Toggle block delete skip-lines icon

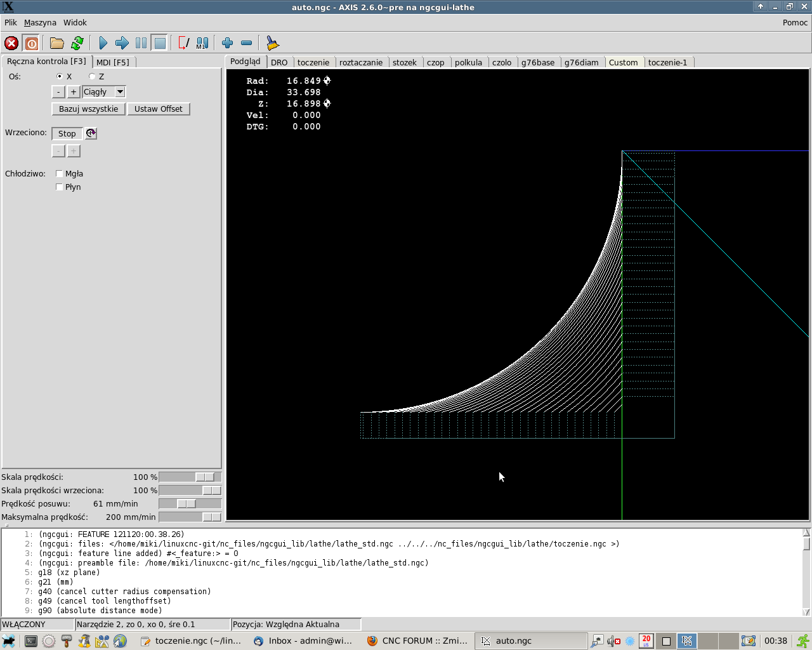click(x=183, y=43)
